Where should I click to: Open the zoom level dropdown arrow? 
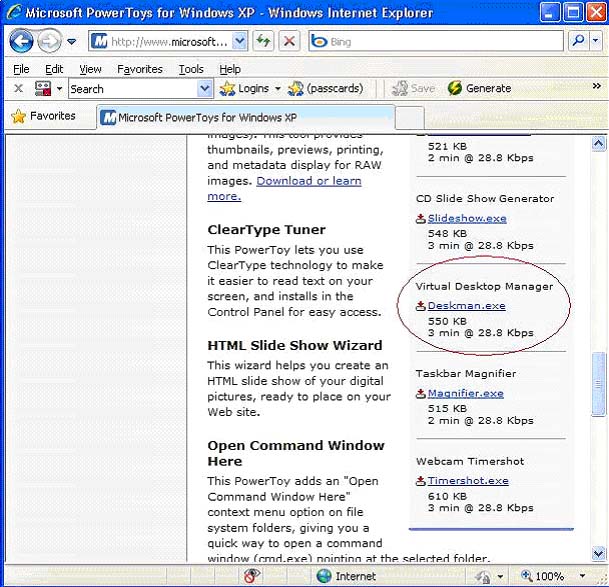[582, 576]
